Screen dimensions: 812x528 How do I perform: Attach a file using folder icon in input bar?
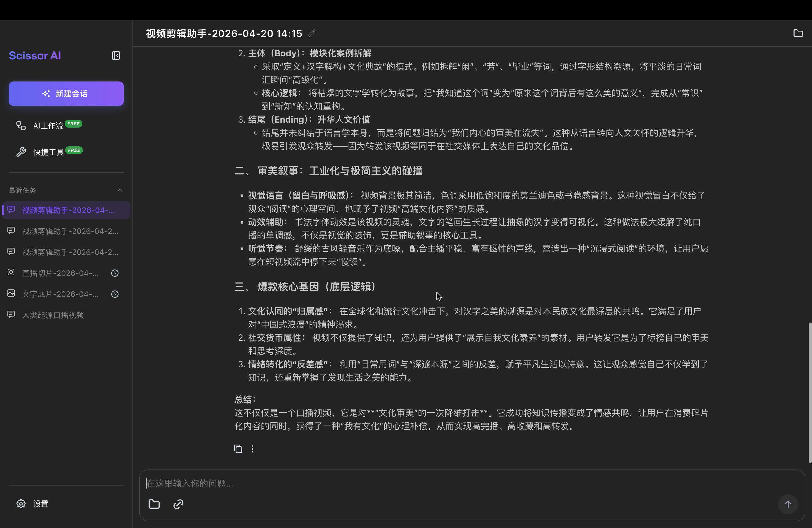pyautogui.click(x=154, y=504)
